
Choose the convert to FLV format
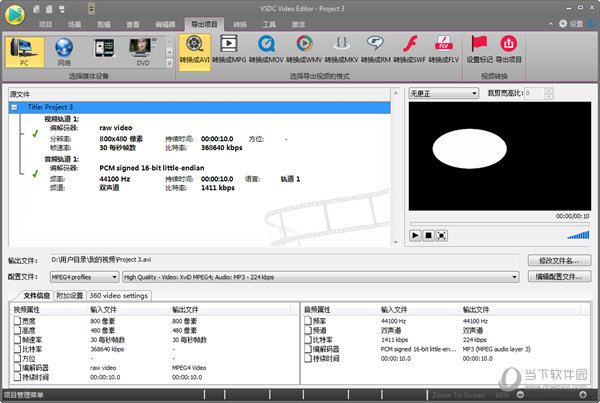(443, 50)
